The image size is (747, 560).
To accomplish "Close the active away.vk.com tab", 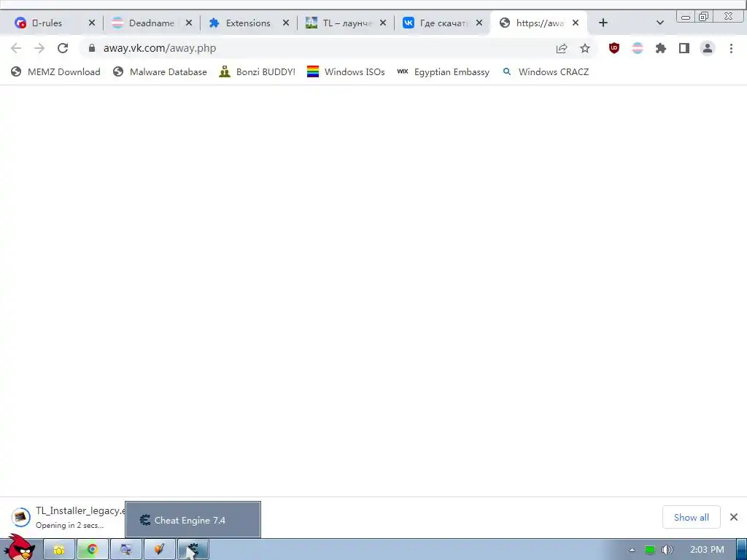I will coord(576,23).
